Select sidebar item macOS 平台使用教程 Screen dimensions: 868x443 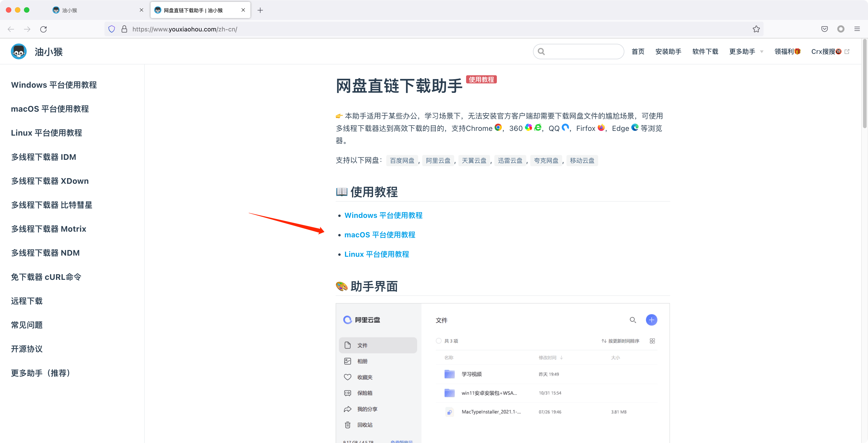tap(50, 109)
